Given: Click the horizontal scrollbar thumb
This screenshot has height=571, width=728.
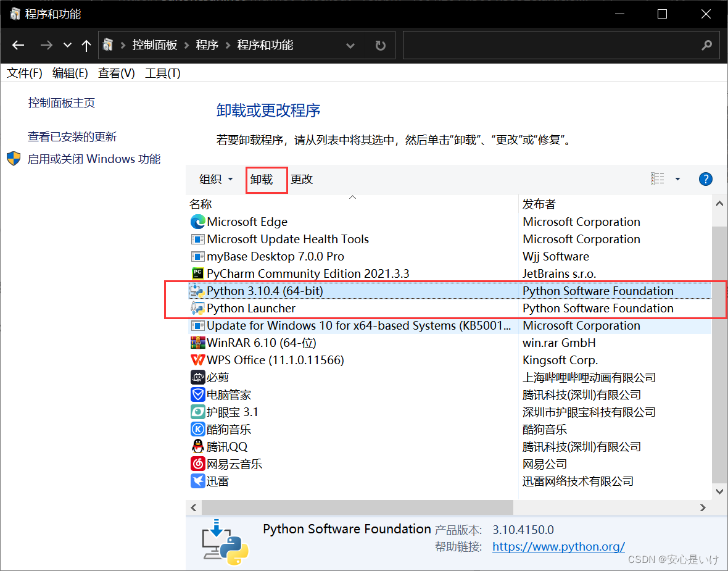Looking at the screenshot, I should click(x=357, y=508).
